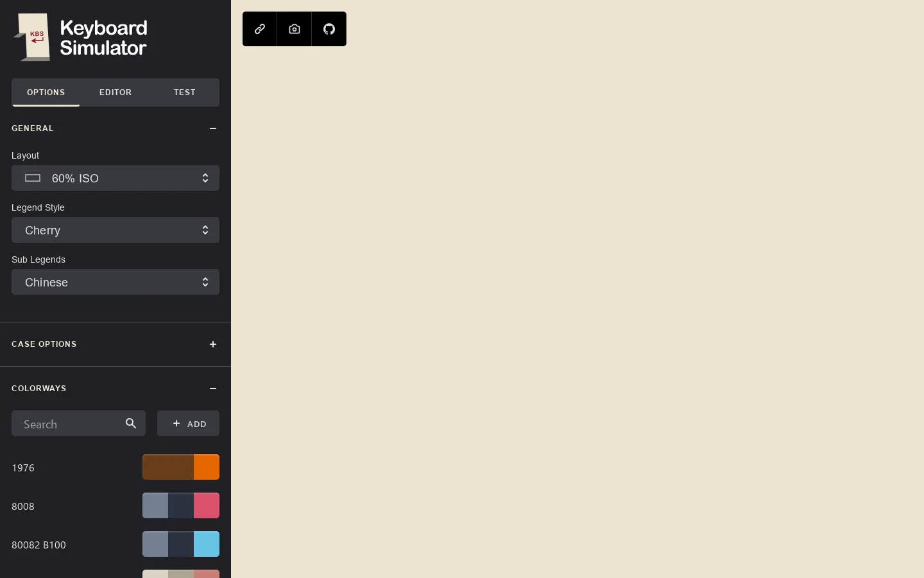Open the Layout dropdown showing 60% ISO

pos(116,178)
